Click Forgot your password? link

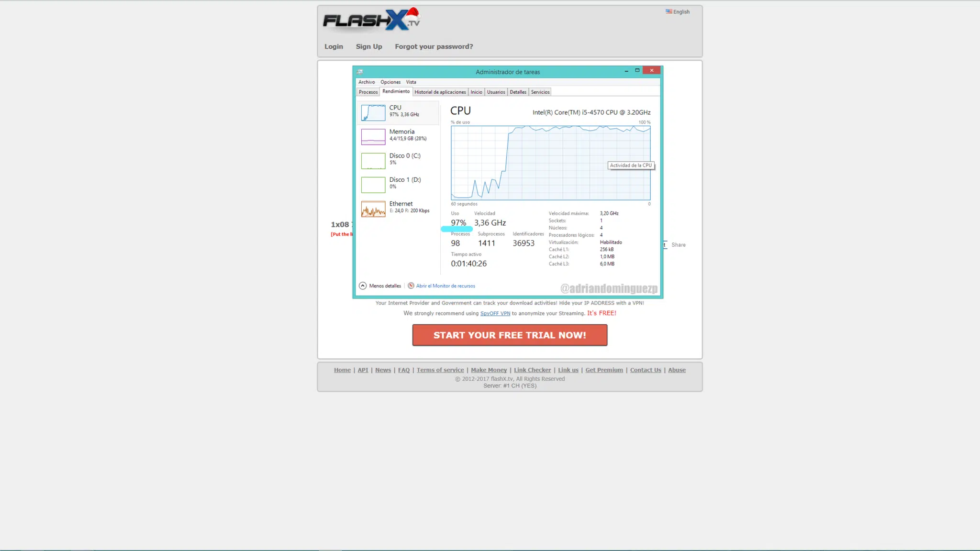point(434,46)
